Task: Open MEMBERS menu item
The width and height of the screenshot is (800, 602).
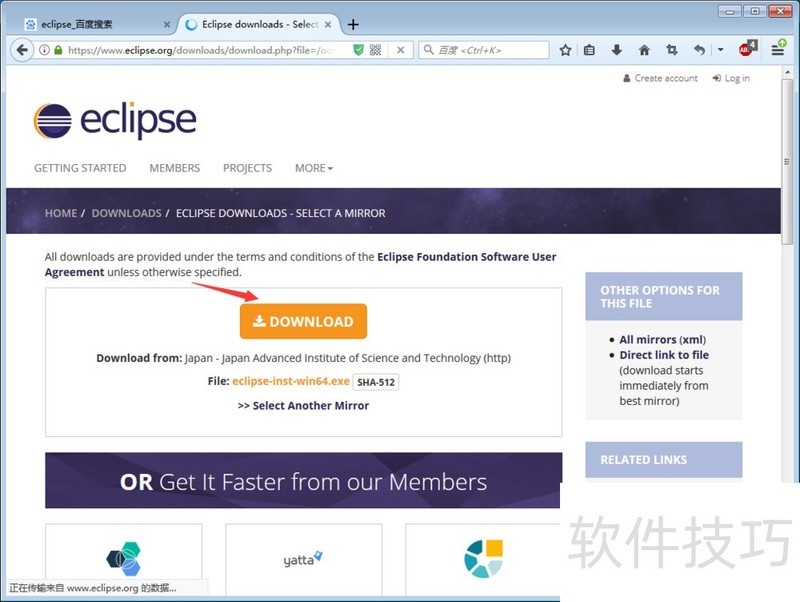Action: pyautogui.click(x=174, y=168)
